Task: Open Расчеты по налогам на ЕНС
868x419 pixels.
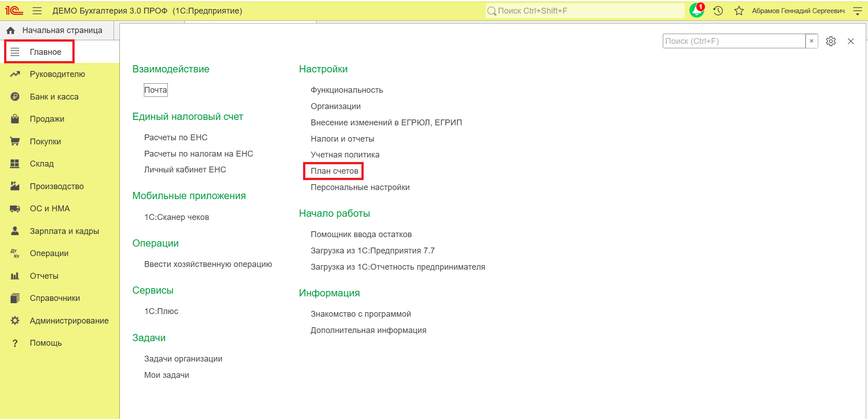Action: [x=199, y=154]
